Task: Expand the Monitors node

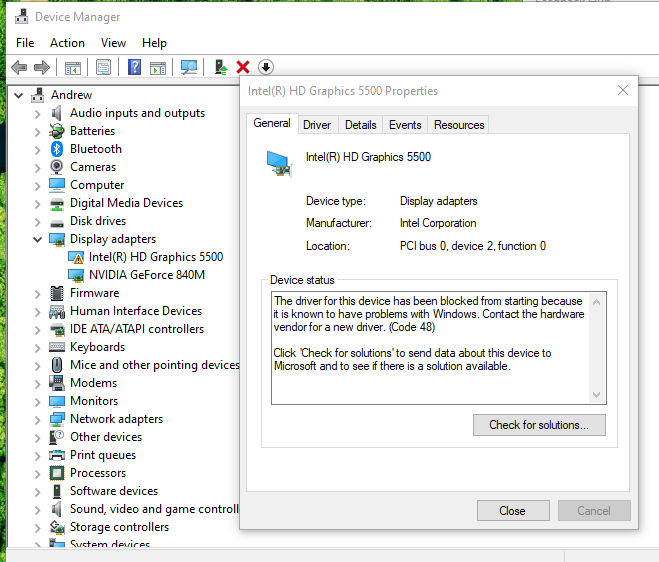Action: click(37, 401)
